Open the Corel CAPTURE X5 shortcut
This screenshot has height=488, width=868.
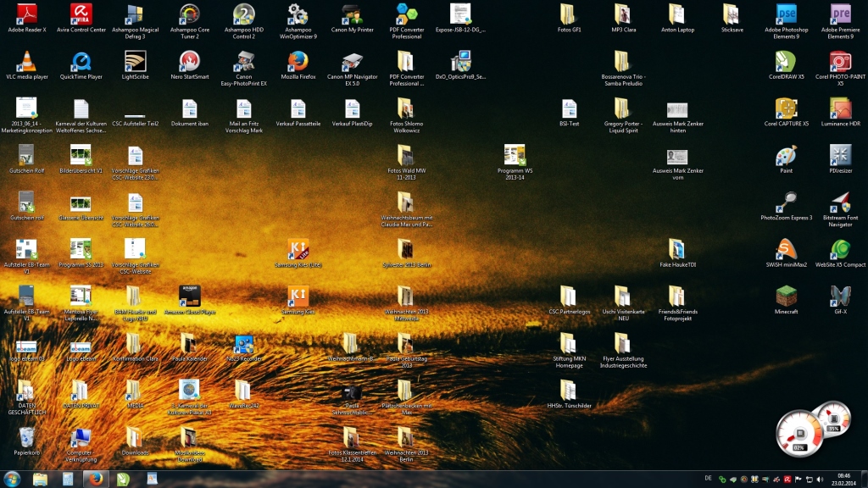pyautogui.click(x=786, y=108)
